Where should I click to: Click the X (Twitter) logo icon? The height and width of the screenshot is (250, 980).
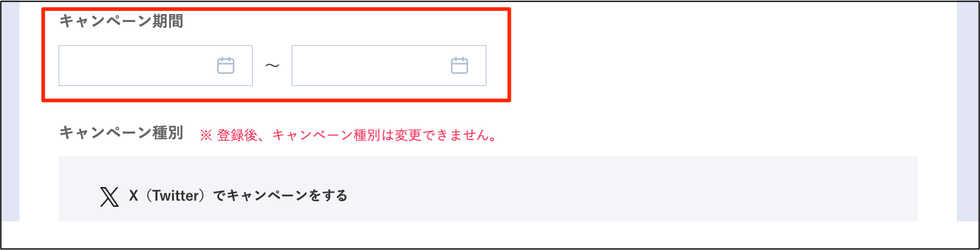[109, 196]
